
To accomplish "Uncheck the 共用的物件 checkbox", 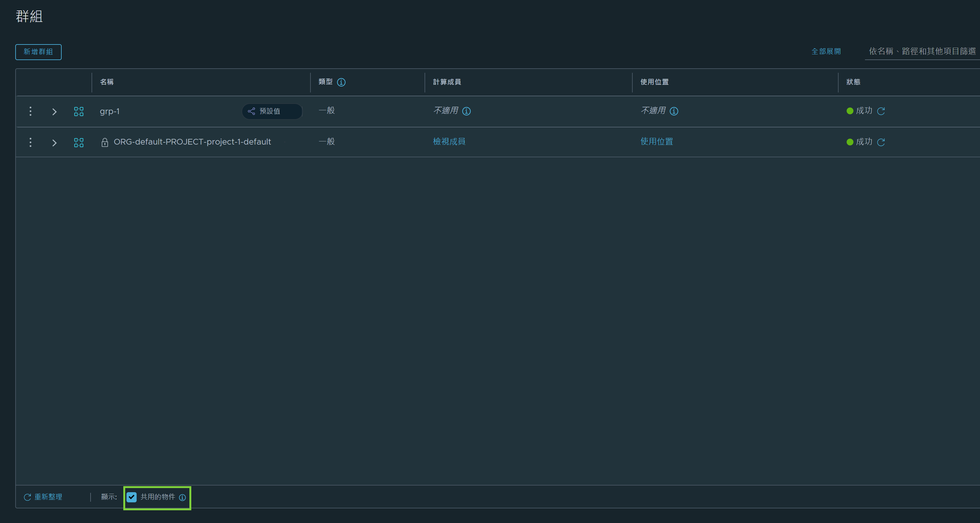I will pyautogui.click(x=132, y=497).
